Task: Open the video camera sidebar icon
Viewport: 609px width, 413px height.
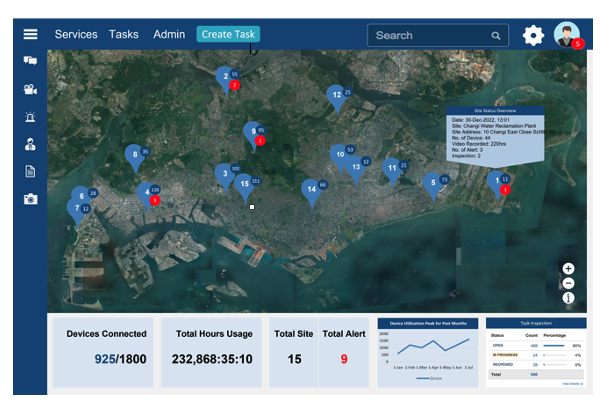Action: click(x=31, y=89)
